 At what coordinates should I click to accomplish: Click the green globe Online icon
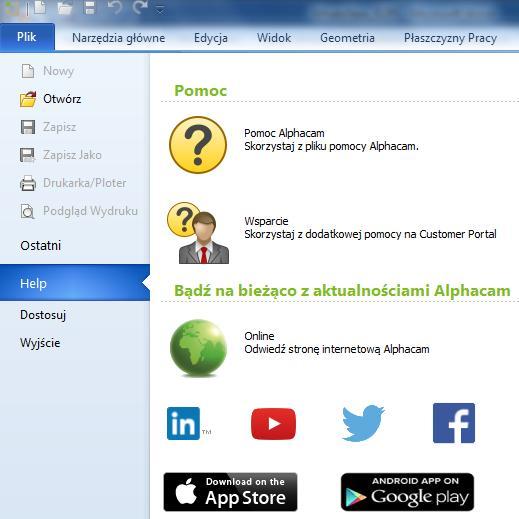coord(198,348)
